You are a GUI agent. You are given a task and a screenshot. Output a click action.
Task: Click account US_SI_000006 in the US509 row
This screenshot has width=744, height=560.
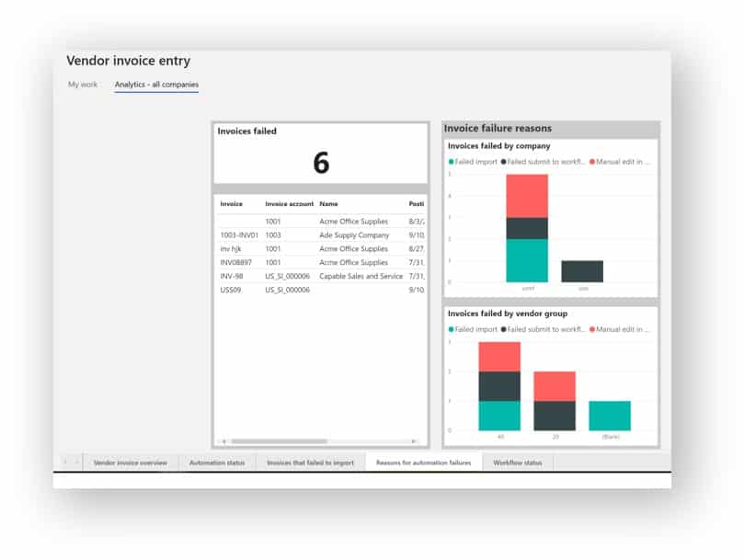[x=287, y=290]
